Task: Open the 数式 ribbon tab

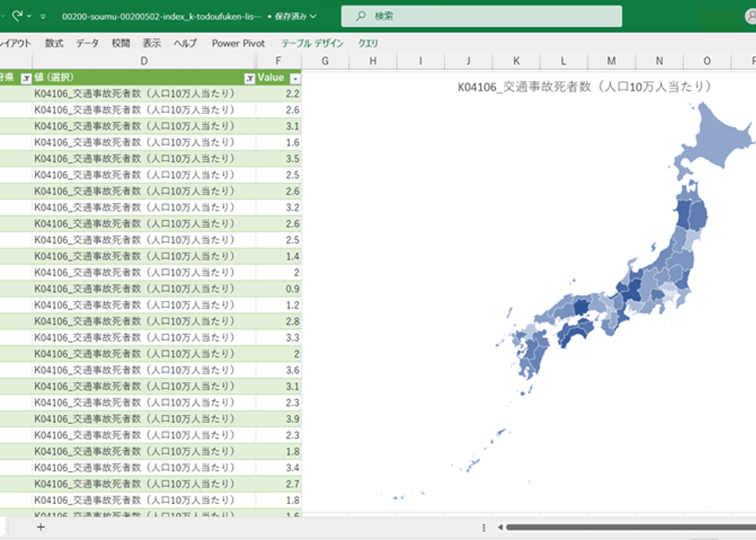Action: coord(54,43)
